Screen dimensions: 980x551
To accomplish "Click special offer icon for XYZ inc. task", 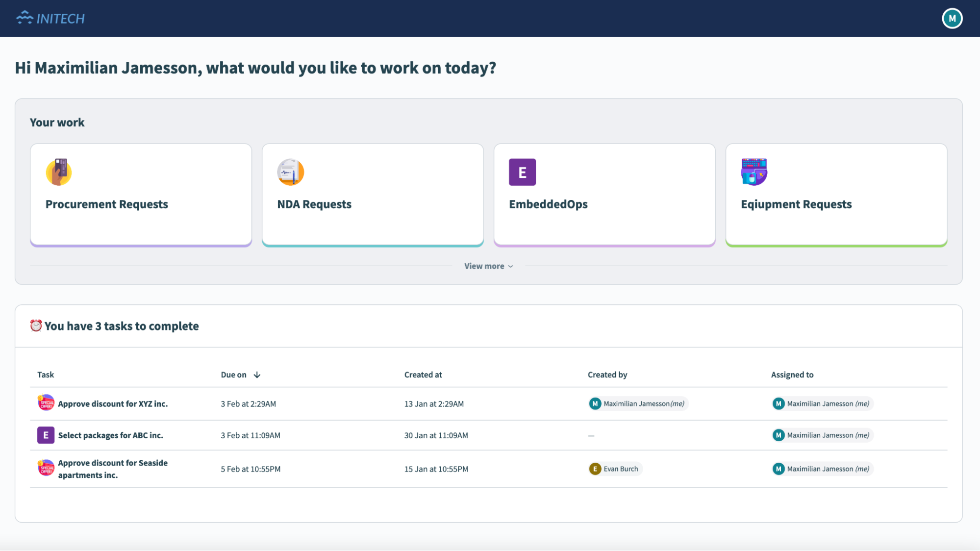I will tap(46, 403).
